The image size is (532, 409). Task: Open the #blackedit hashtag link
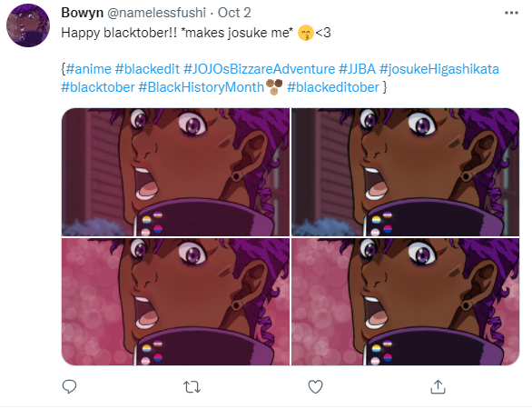(x=147, y=69)
